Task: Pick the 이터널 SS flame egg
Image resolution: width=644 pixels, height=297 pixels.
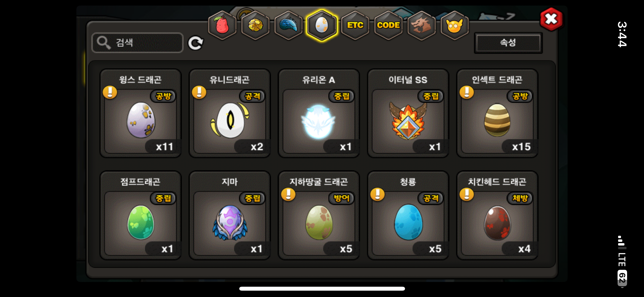Action: [408, 114]
